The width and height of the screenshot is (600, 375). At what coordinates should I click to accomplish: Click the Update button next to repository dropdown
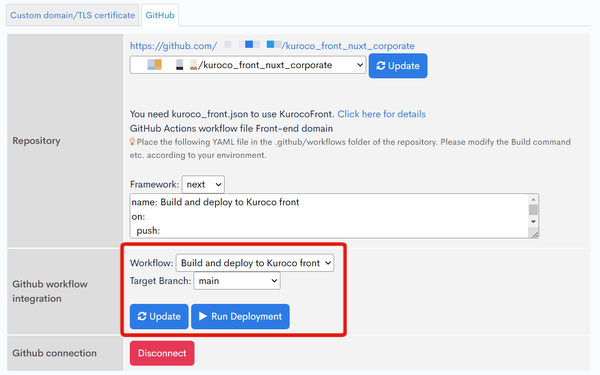coord(398,66)
